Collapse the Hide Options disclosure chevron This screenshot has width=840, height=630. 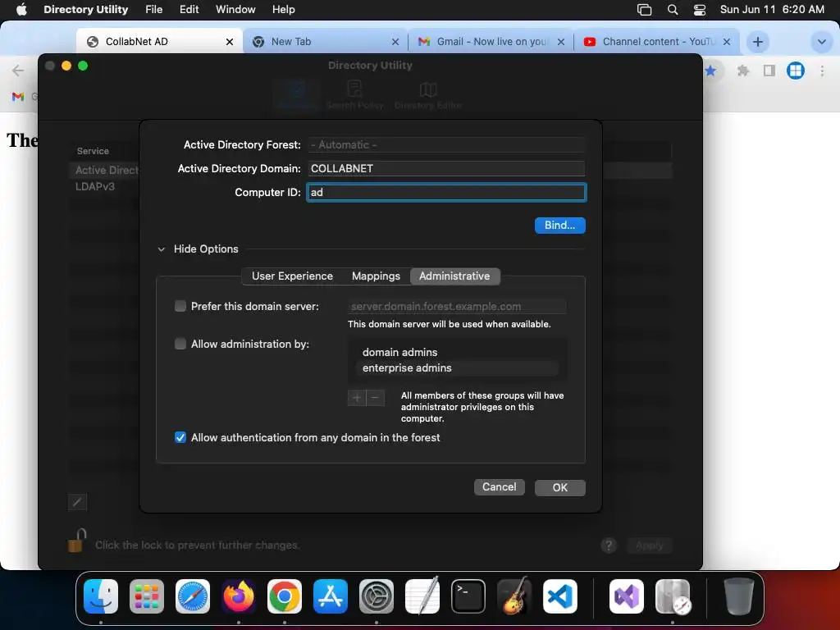click(x=162, y=249)
